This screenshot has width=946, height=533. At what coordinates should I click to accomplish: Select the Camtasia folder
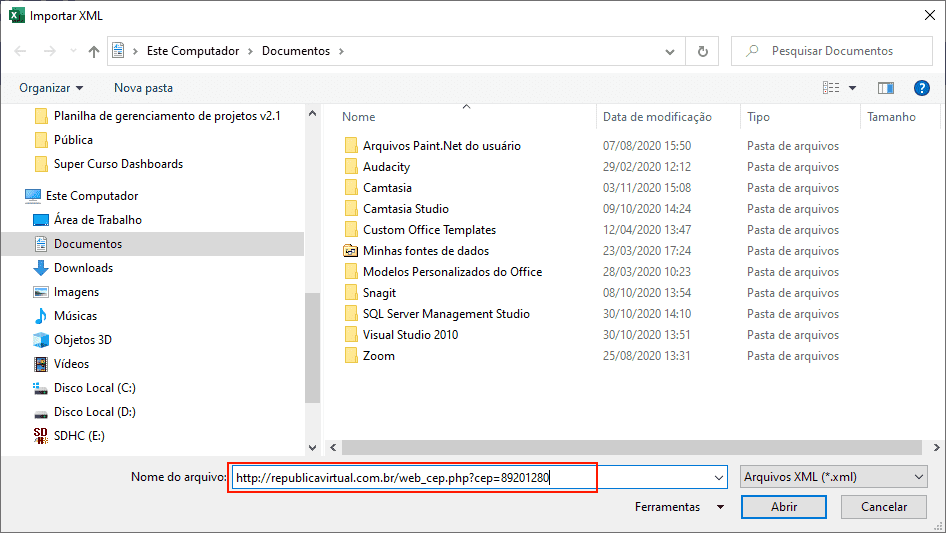tap(387, 188)
